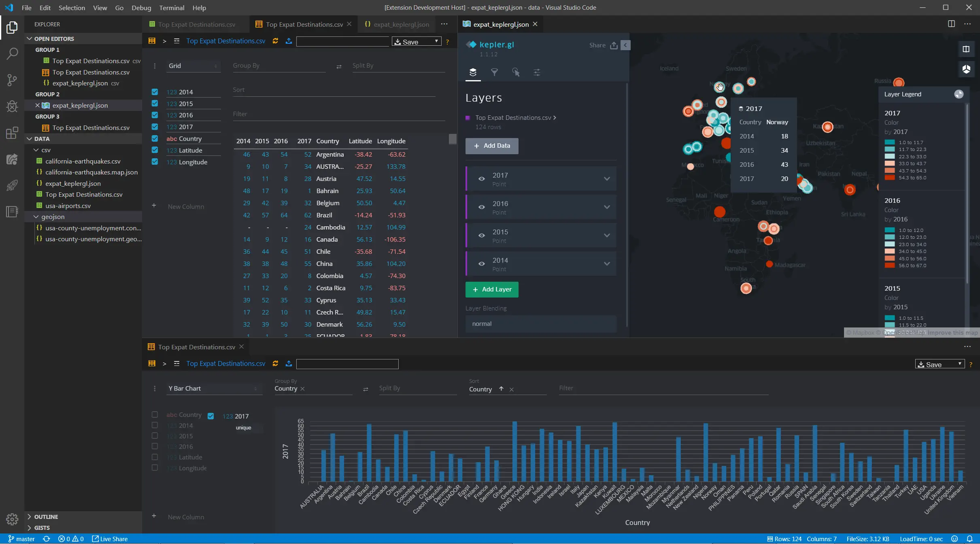
Task: Collapse the OPEN EDITORS section
Action: coord(83,39)
